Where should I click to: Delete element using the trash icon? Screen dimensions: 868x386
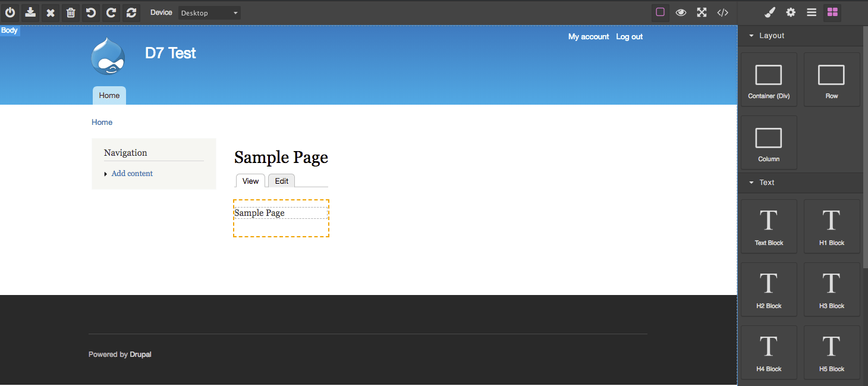pos(70,12)
